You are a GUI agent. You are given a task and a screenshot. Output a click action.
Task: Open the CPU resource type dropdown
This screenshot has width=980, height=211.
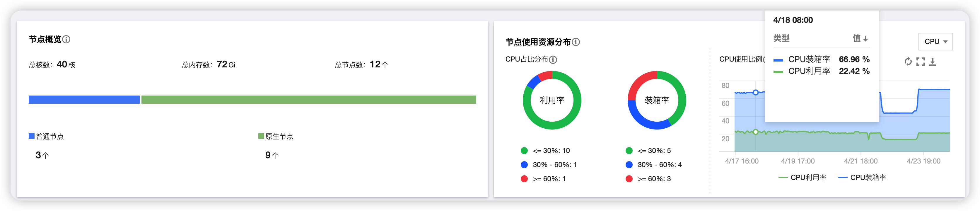(935, 42)
